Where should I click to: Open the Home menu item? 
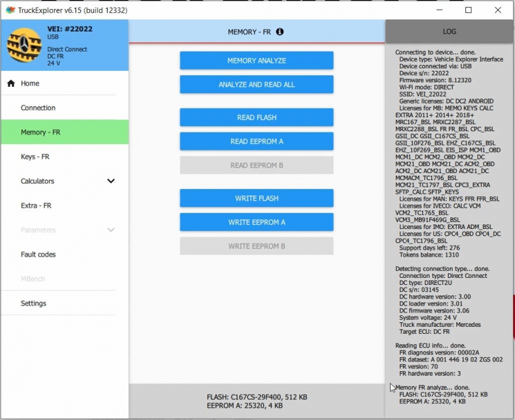pos(64,84)
